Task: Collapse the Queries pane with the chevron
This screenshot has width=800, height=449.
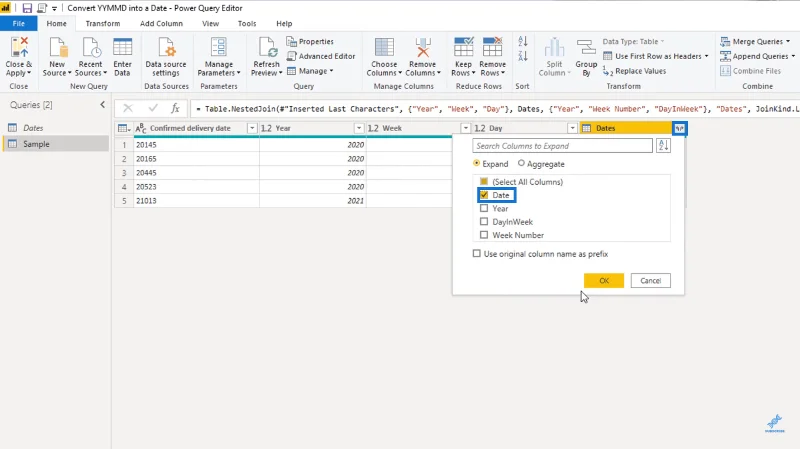Action: [x=103, y=105]
